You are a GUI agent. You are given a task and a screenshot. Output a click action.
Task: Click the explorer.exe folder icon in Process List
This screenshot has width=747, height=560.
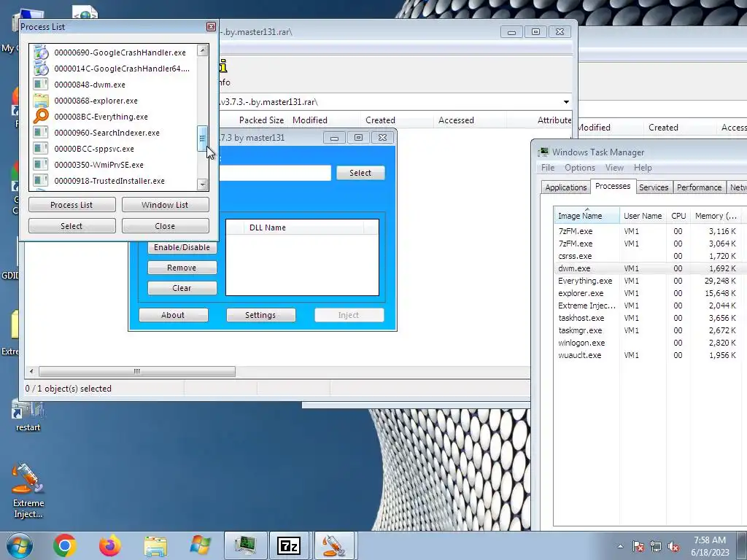[41, 101]
